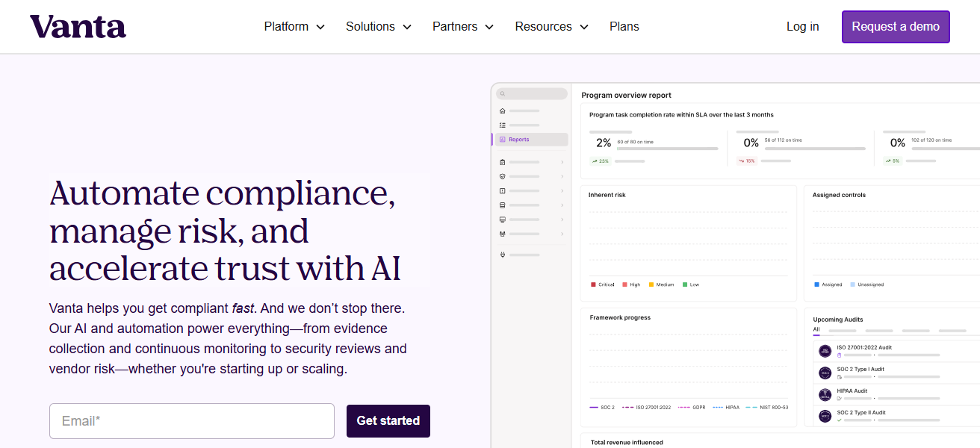The height and width of the screenshot is (448, 980).
Task: Click the shield icon in dashboard sidebar
Action: click(503, 176)
